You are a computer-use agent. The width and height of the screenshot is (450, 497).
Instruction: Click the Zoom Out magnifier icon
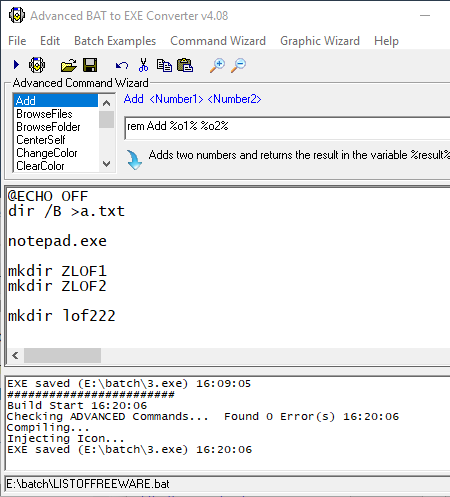click(239, 65)
